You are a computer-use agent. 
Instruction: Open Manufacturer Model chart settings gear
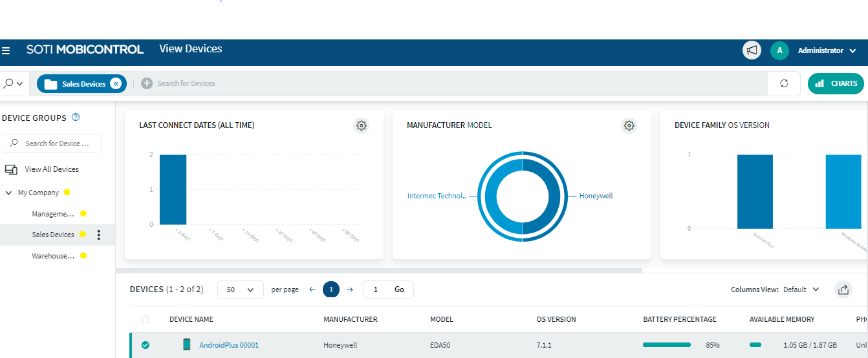point(629,125)
